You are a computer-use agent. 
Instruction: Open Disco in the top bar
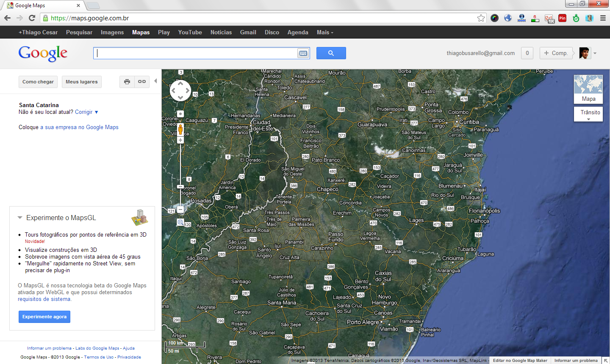[272, 32]
